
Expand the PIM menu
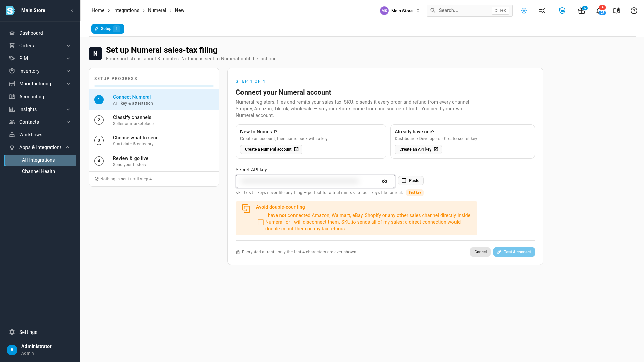40,58
